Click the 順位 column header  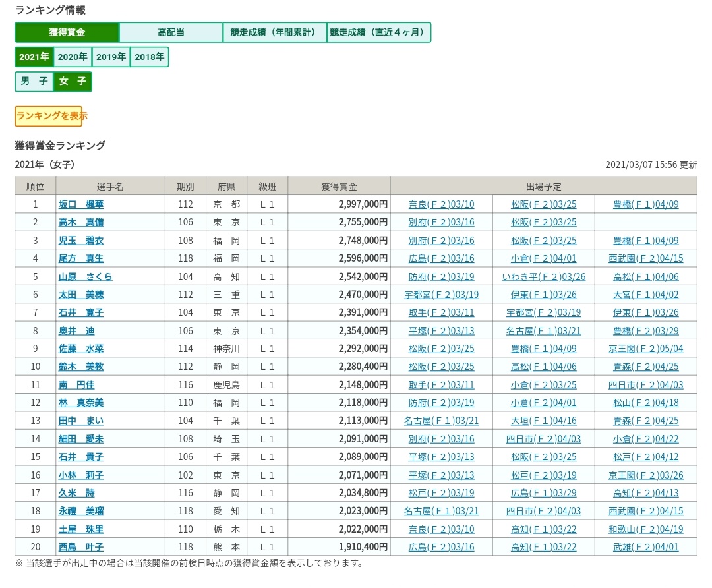coord(35,186)
